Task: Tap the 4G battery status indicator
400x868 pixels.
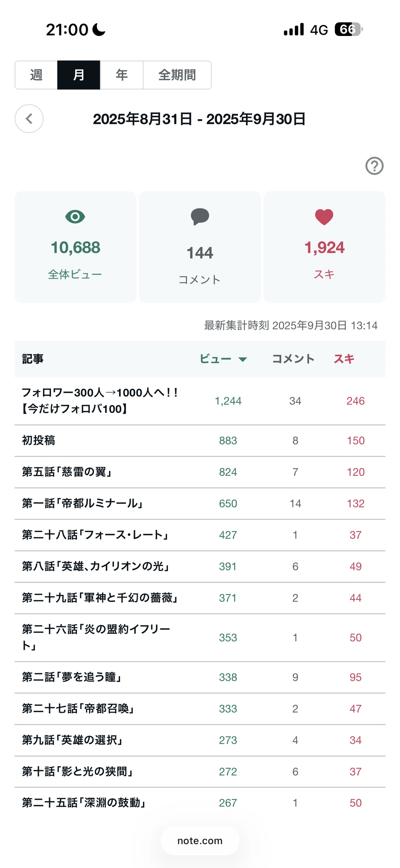Action: (349, 29)
